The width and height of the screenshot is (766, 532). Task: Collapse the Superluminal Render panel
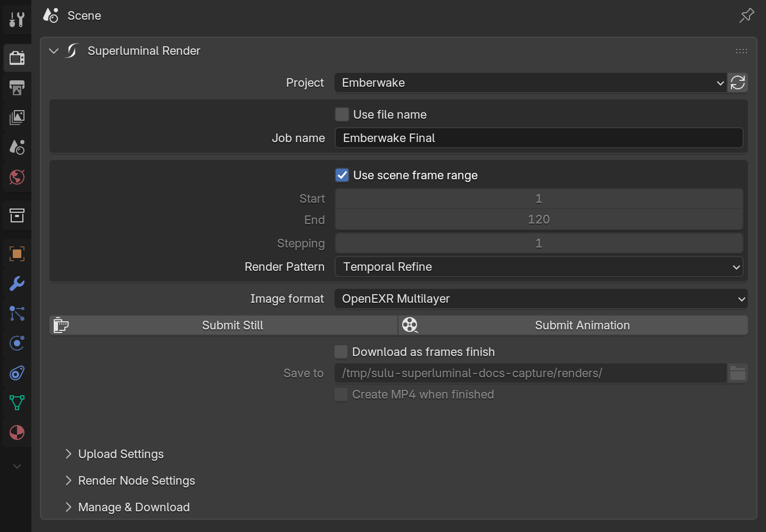[x=54, y=51]
